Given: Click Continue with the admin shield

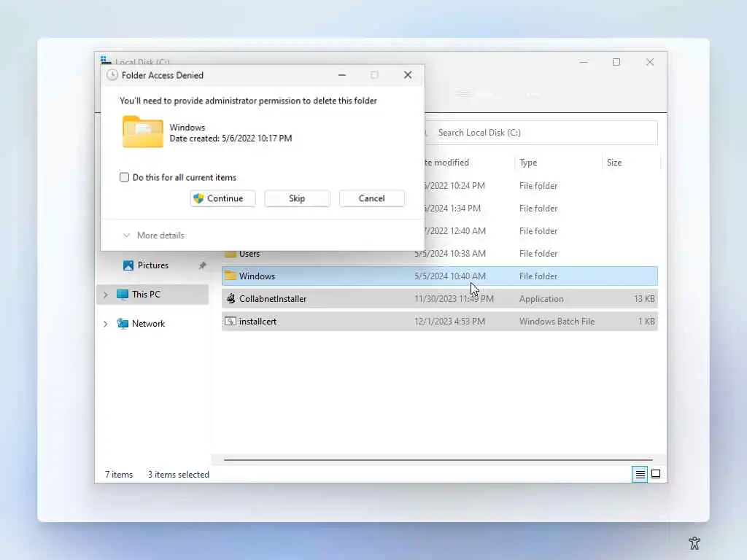Looking at the screenshot, I should tap(222, 198).
